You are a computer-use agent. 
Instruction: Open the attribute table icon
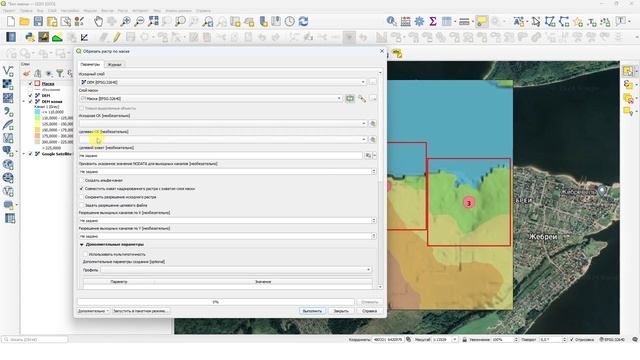(447, 22)
